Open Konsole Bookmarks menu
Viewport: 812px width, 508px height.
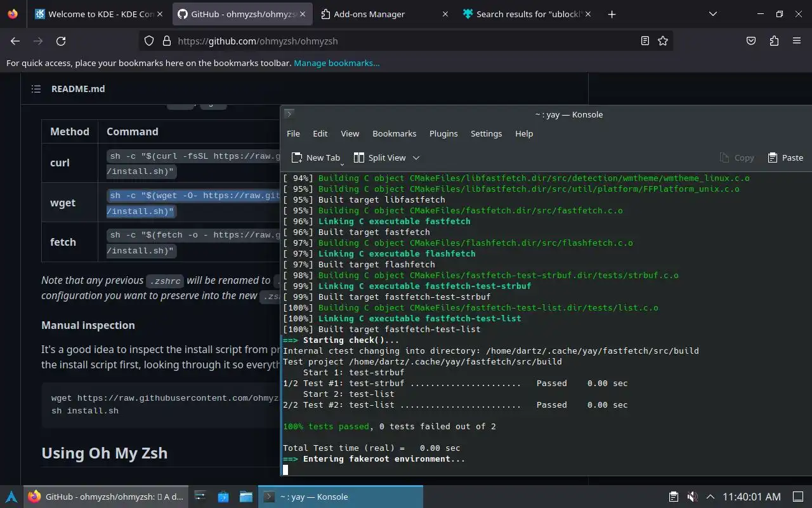[x=395, y=133]
